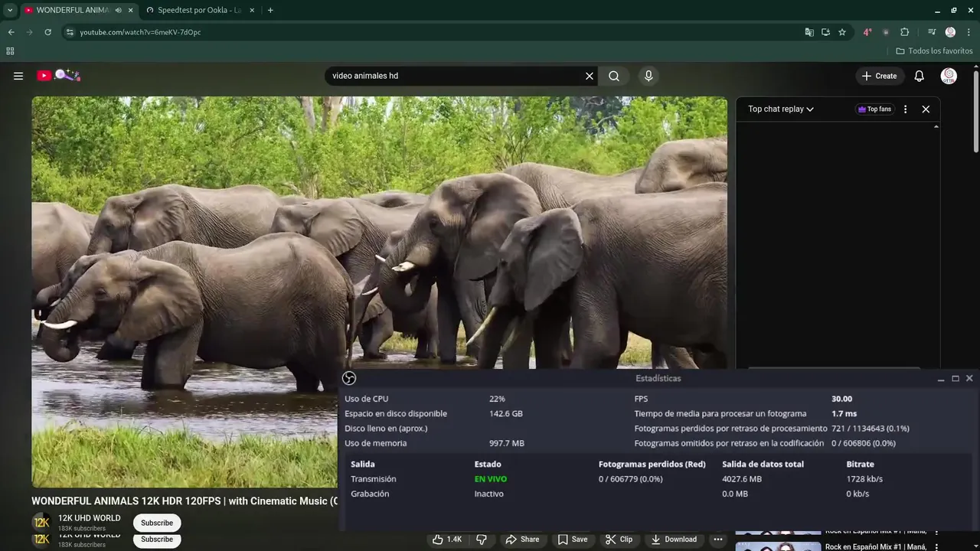Screen dimensions: 980x551
Task: Clear the search box with the X icon
Action: [590, 76]
